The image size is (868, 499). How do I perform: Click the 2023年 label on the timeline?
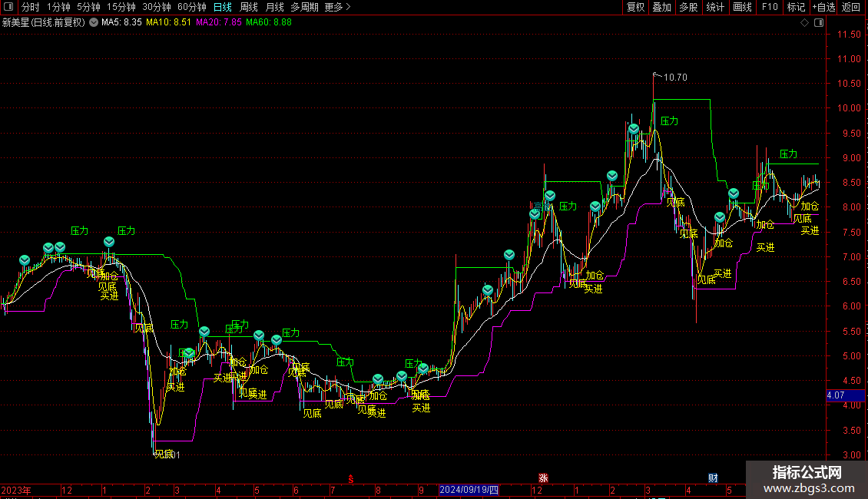(16, 490)
